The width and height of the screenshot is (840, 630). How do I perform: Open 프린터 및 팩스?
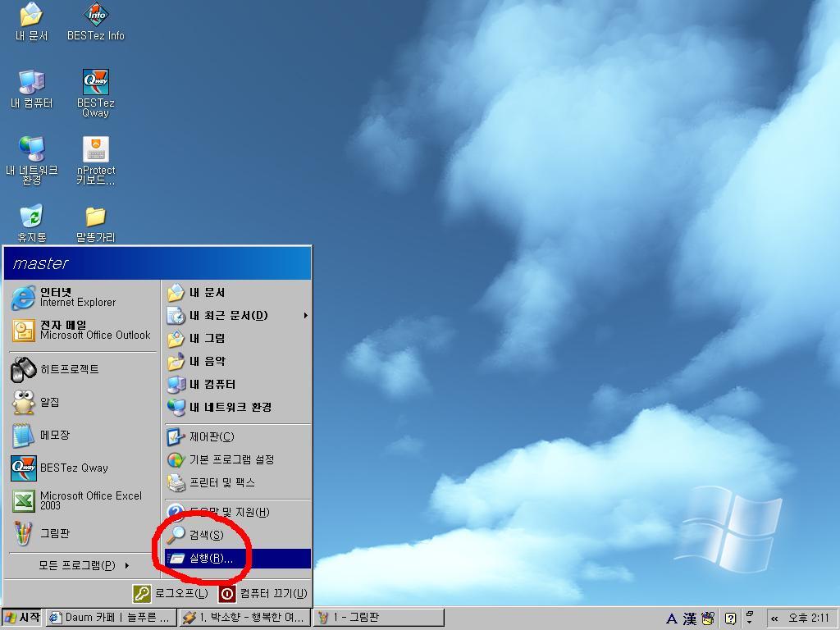coord(238,482)
